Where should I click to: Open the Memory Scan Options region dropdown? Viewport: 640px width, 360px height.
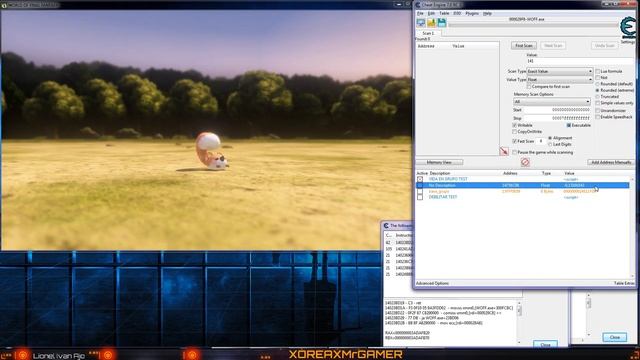[x=551, y=102]
